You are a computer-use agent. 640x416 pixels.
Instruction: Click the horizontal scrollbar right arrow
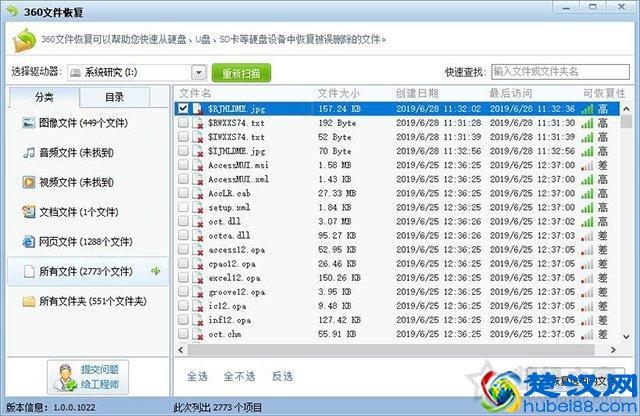tap(613, 350)
